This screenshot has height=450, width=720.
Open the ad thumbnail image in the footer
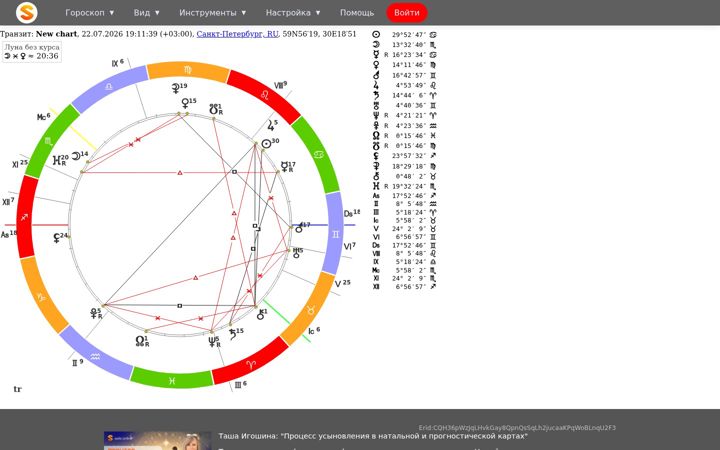[x=158, y=441]
